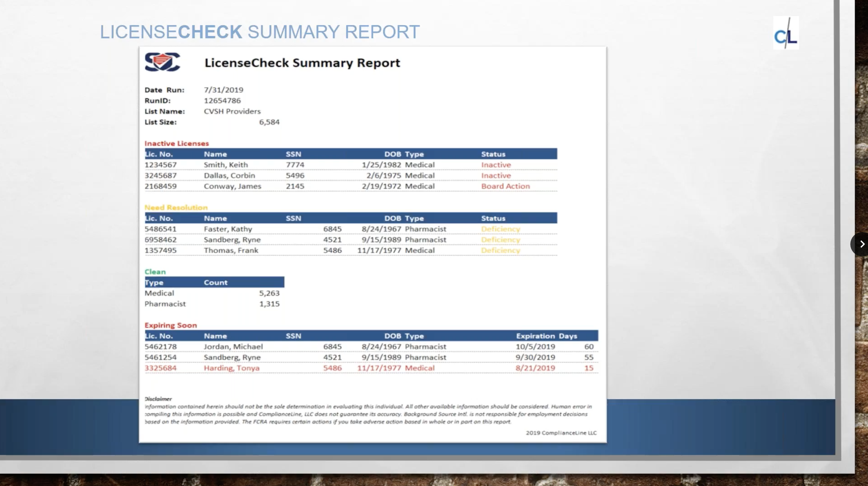This screenshot has width=868, height=486.
Task: Click the Expiring Soon section heading
Action: coord(170,325)
